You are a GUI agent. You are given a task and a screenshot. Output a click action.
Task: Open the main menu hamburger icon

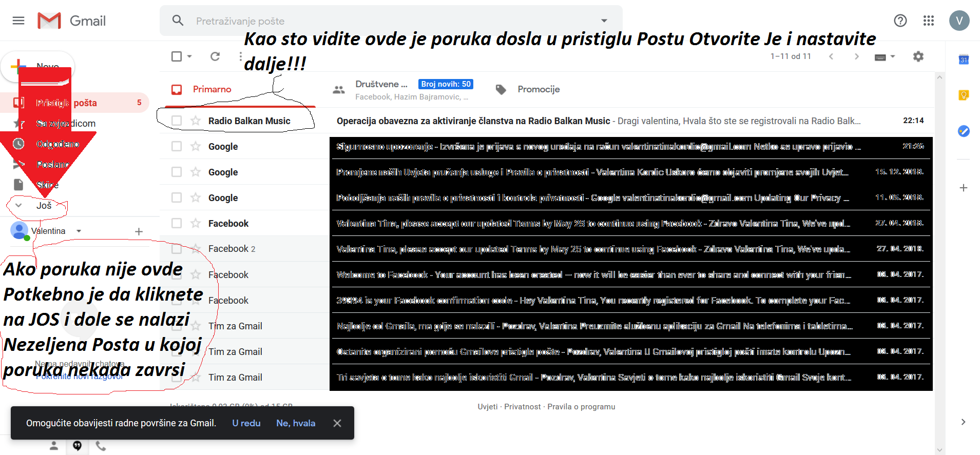click(18, 21)
